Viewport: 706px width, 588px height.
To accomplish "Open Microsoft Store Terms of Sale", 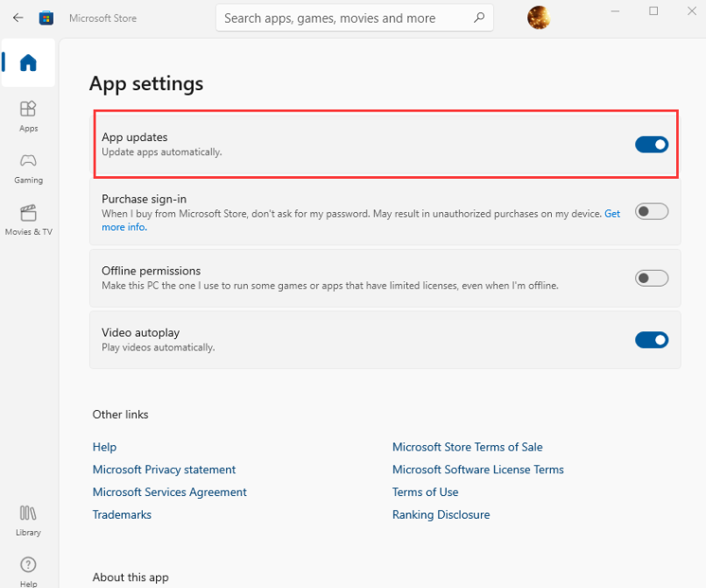I will pos(467,447).
